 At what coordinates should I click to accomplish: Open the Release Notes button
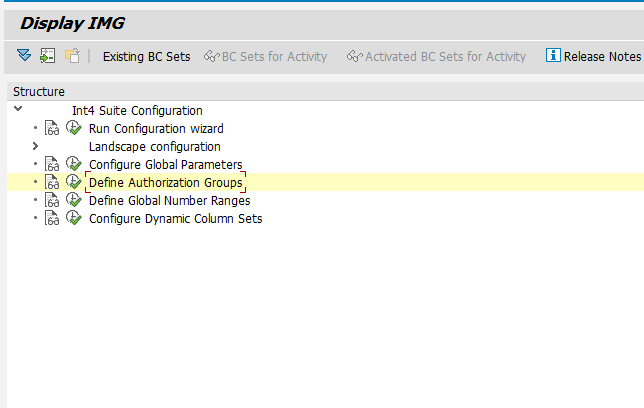click(x=602, y=57)
